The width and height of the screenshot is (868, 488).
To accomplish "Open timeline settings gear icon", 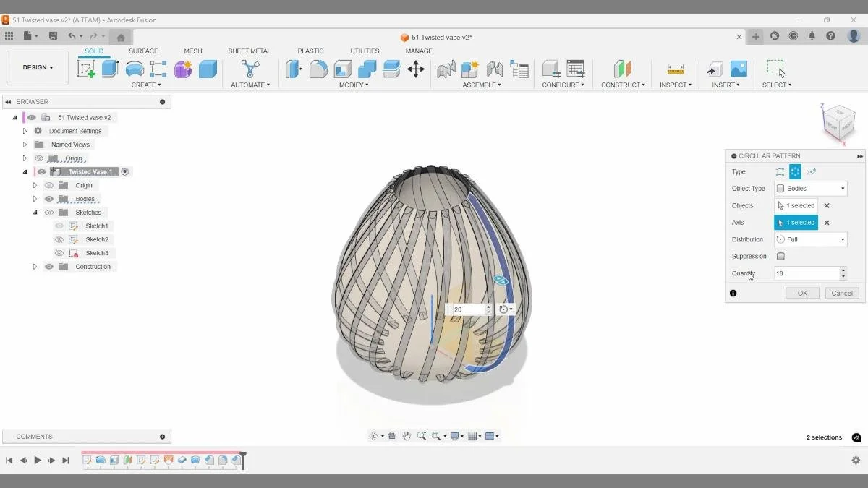I will pos(856,460).
